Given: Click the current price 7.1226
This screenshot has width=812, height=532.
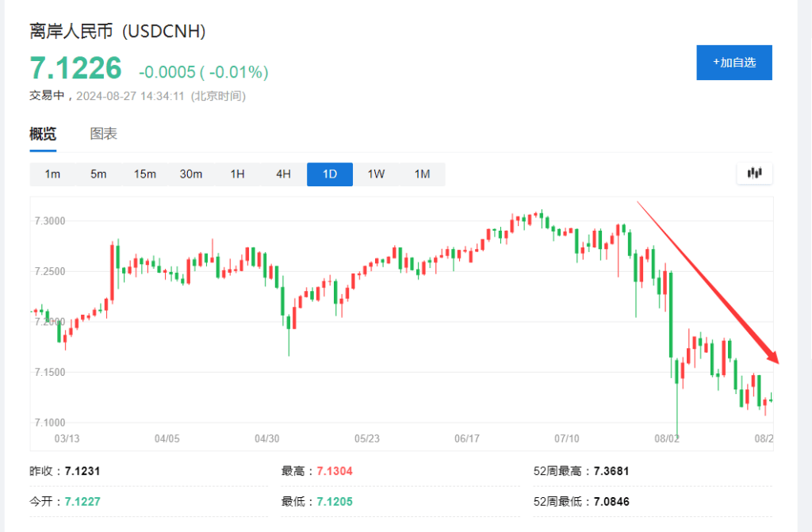Looking at the screenshot, I should 76,69.
